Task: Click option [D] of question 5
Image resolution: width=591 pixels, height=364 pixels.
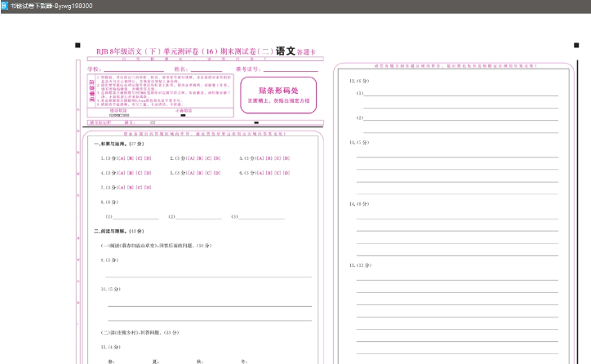Action: 217,173
